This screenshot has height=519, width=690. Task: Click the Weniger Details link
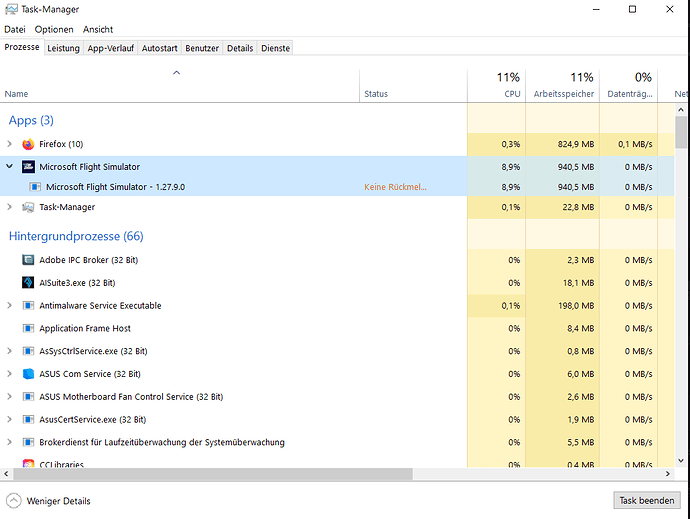(x=59, y=501)
